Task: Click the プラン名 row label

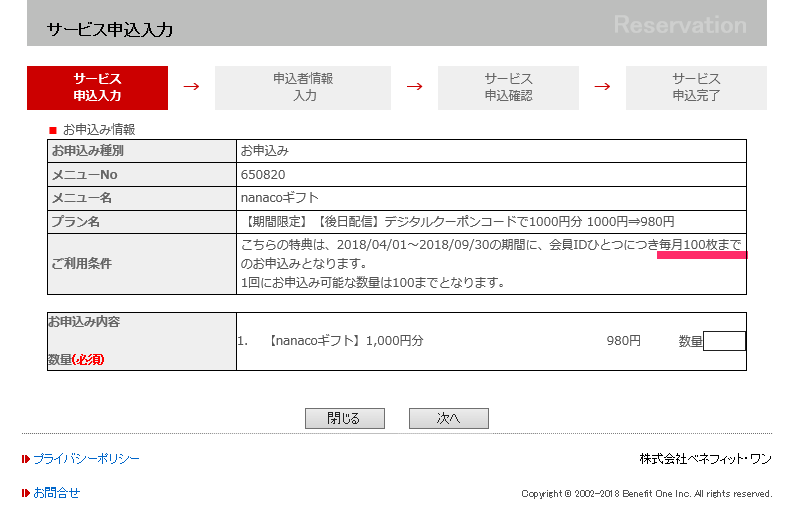Action: [75, 222]
